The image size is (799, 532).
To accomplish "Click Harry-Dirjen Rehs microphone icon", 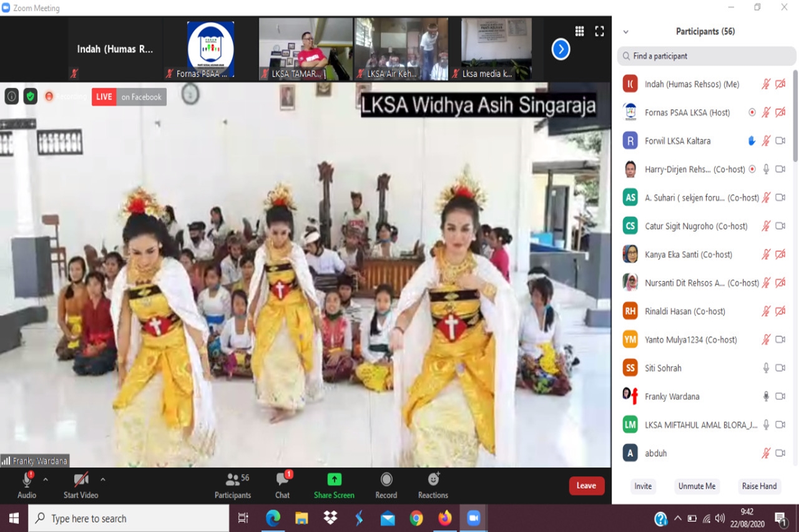I will click(766, 169).
